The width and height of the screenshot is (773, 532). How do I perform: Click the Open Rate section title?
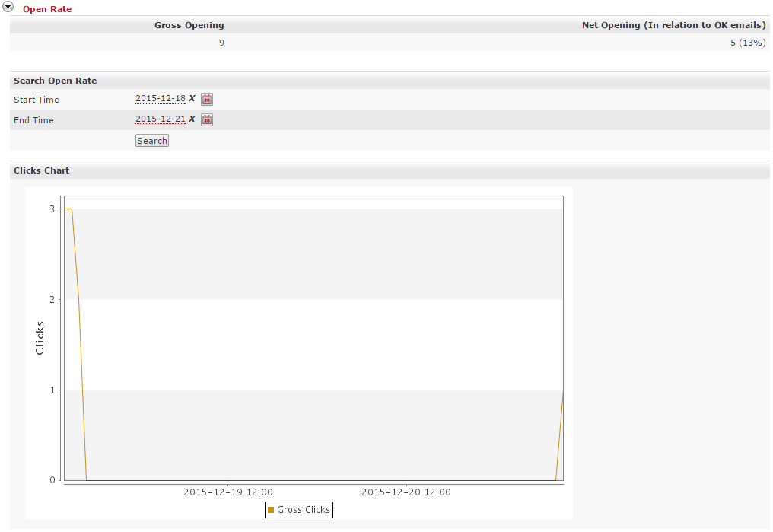[47, 9]
